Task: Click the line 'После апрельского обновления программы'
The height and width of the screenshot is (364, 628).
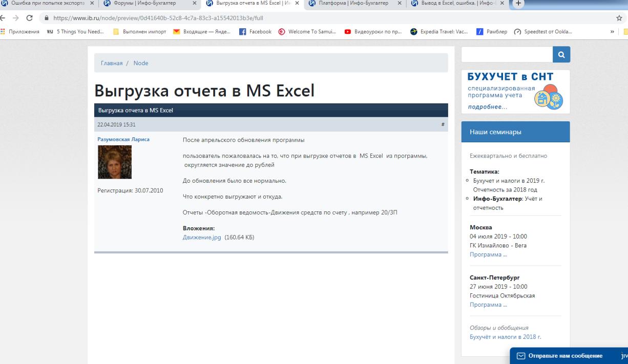Action: (x=244, y=140)
